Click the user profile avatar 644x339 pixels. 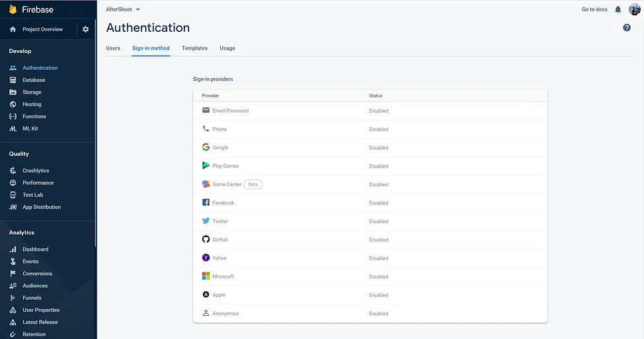tap(635, 9)
